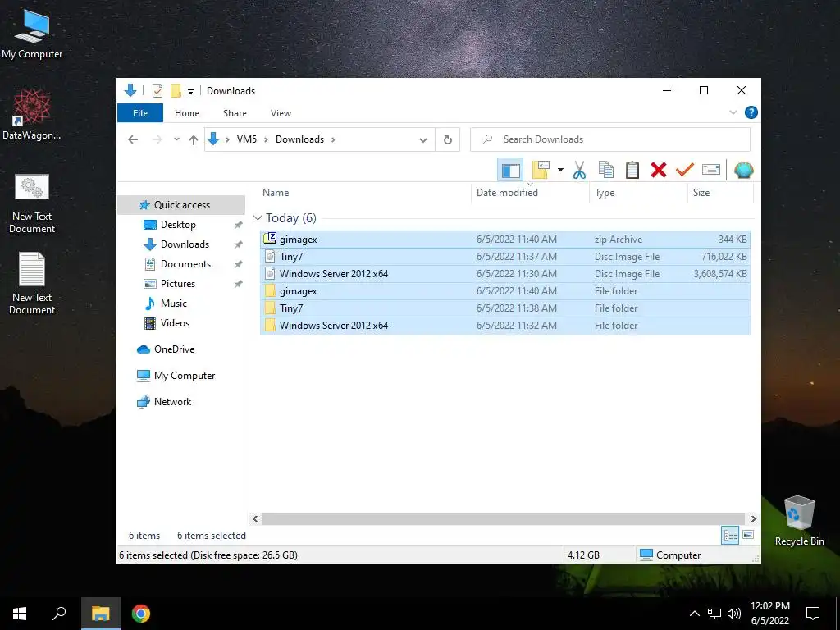Click the horizontal scrollbar left arrow
Screen dimensions: 840x630
(256, 518)
